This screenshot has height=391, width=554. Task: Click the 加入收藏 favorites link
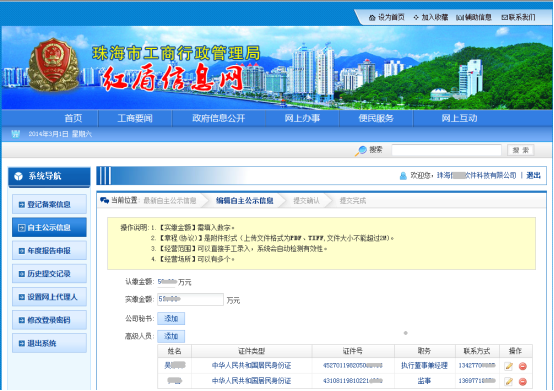[431, 17]
